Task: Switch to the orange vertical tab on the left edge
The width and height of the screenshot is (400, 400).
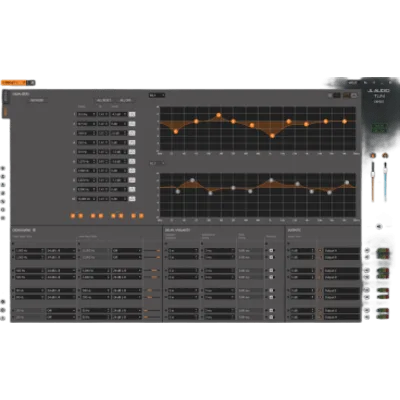Action: point(5,112)
